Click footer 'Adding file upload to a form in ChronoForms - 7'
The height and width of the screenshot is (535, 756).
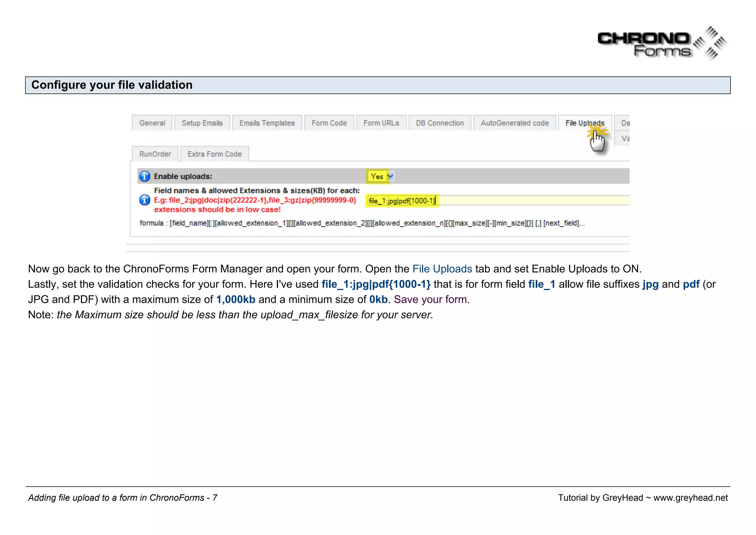pyautogui.click(x=123, y=498)
